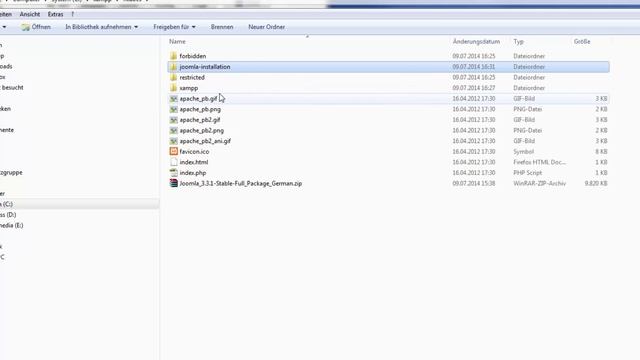Click the WinRAR-ZIP-Archiv type cell
Viewport: 640px width, 360px height.
coord(540,183)
